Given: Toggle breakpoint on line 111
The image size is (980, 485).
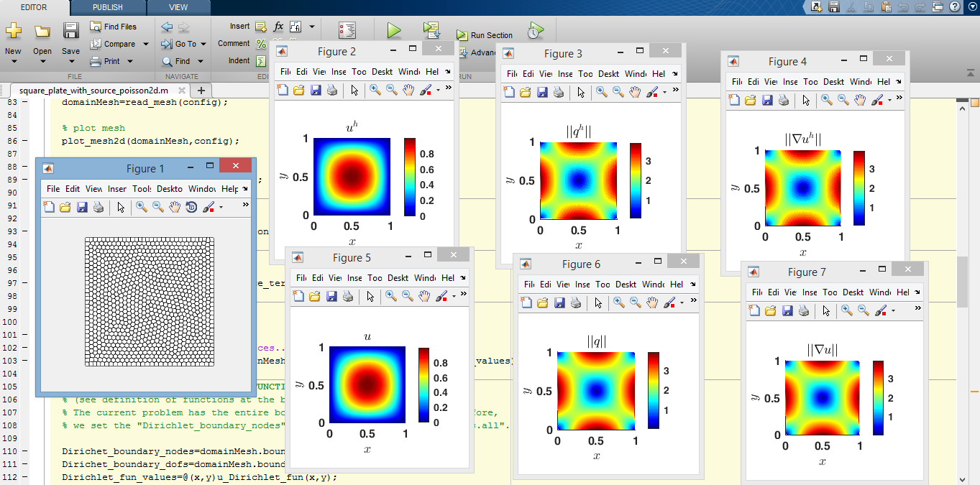Looking at the screenshot, I should pyautogui.click(x=24, y=464).
